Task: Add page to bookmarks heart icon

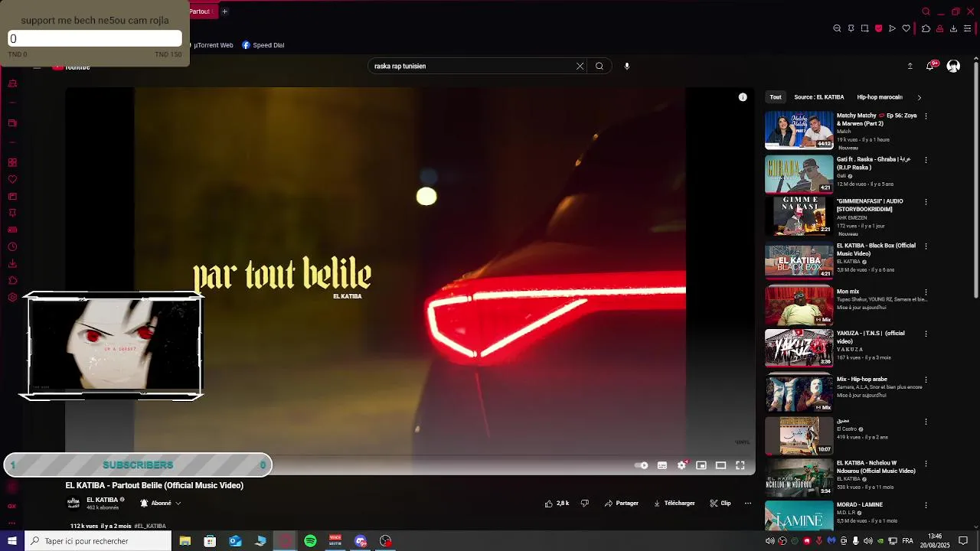Action: pyautogui.click(x=906, y=28)
